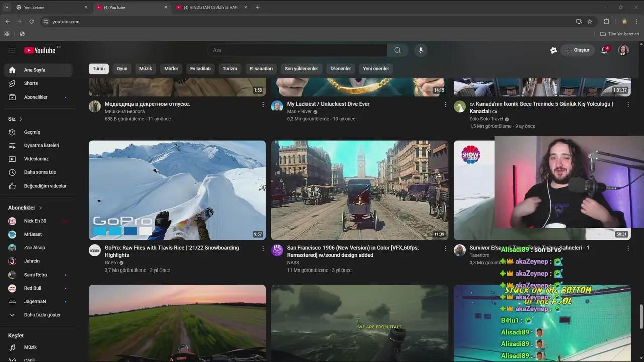644x362 pixels.
Task: Open Jahrein subscription channel
Action: coord(38,261)
